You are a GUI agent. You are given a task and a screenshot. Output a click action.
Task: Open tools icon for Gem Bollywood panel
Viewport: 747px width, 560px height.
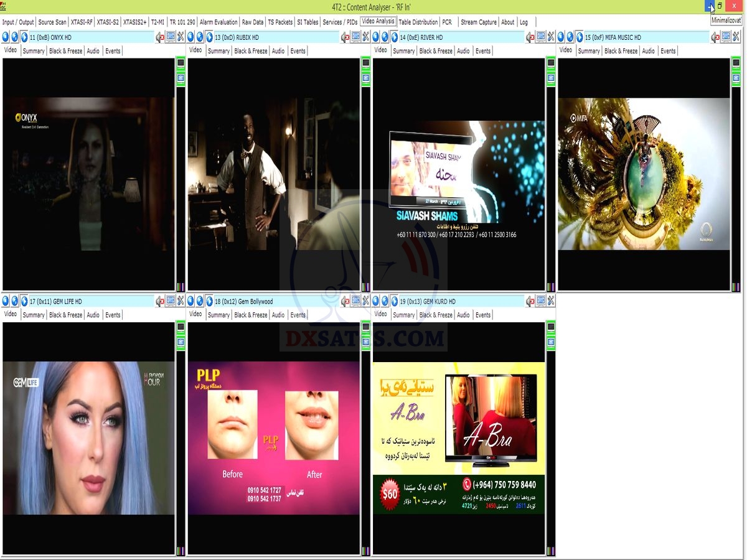[366, 301]
